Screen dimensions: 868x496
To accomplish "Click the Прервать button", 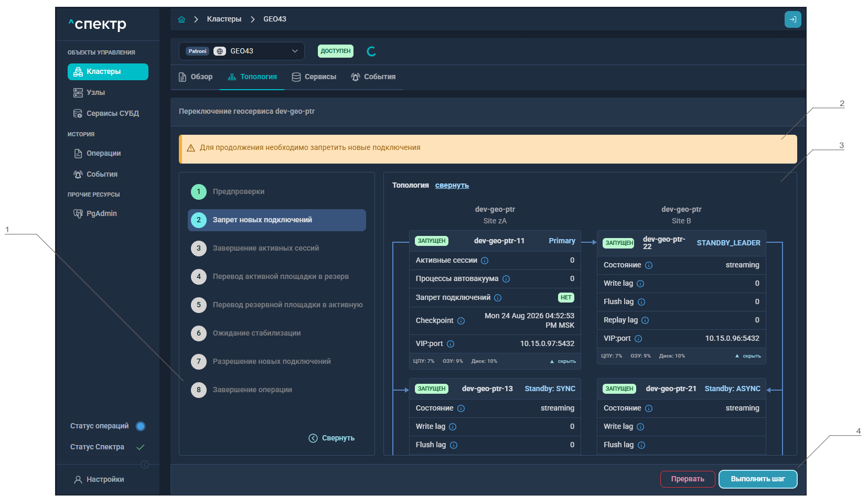I will pos(688,479).
